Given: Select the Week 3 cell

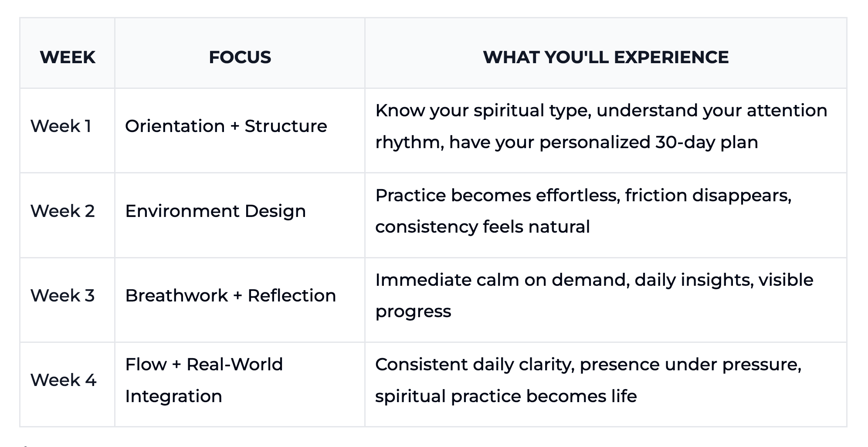Looking at the screenshot, I should tap(62, 296).
